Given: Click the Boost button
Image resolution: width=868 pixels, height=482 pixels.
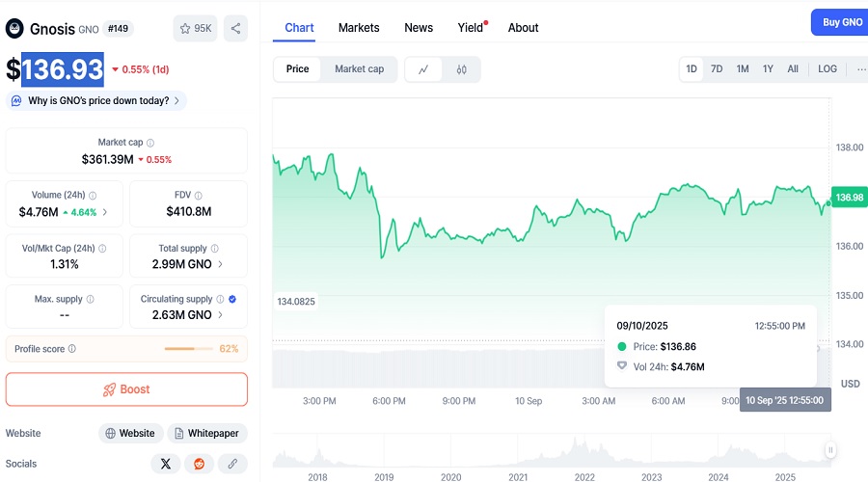Looking at the screenshot, I should [x=126, y=389].
